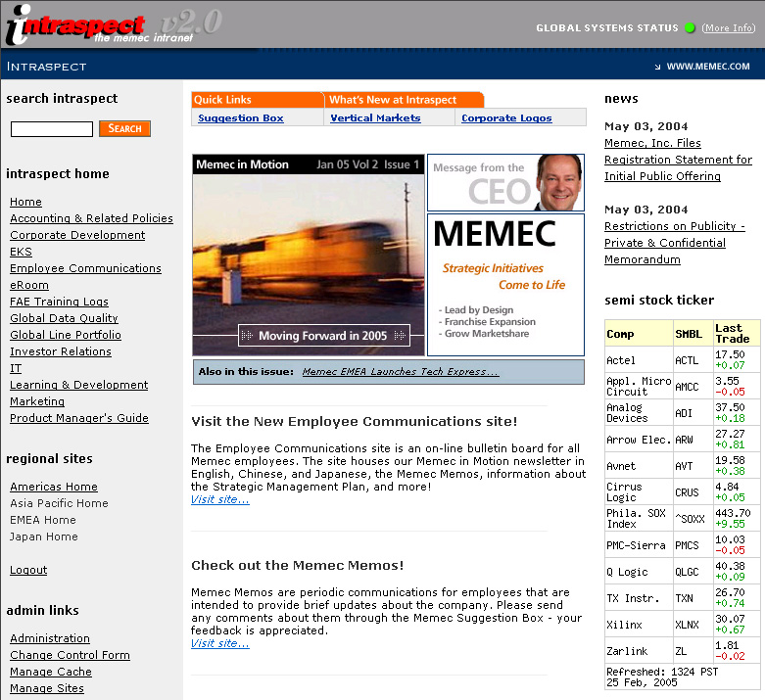Open Accounting & Related Policies page
Image resolution: width=765 pixels, height=700 pixels.
click(91, 218)
